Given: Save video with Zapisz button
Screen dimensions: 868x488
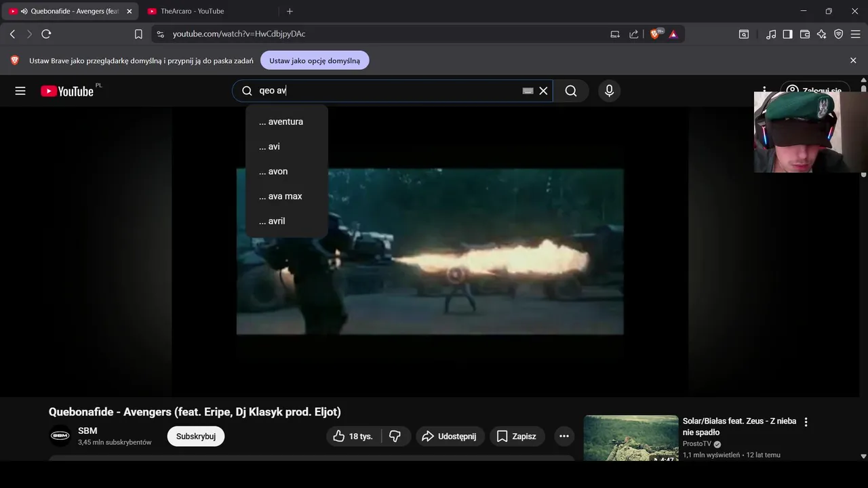Looking at the screenshot, I should point(516,436).
